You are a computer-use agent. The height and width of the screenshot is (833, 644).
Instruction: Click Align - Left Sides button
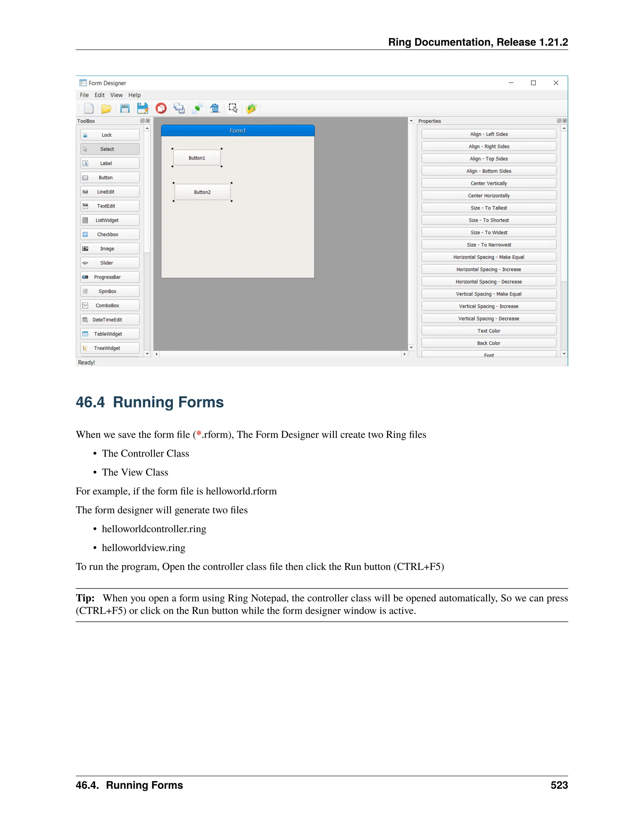coord(488,134)
